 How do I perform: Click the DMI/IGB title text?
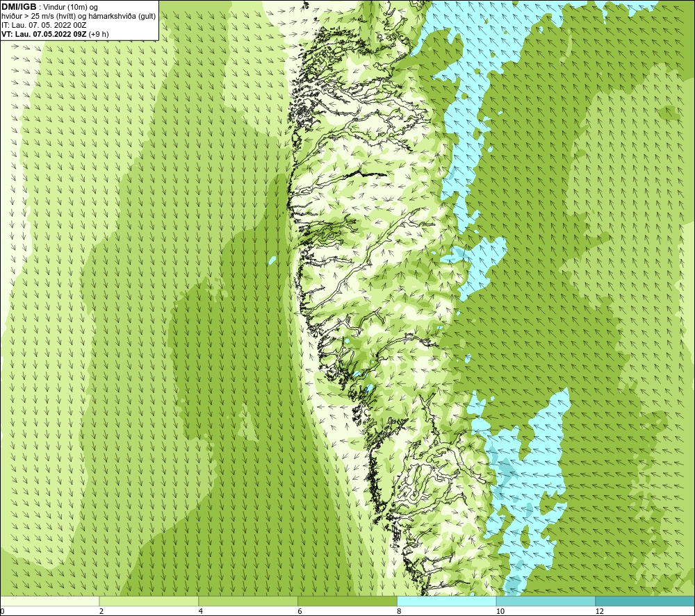[x=19, y=7]
